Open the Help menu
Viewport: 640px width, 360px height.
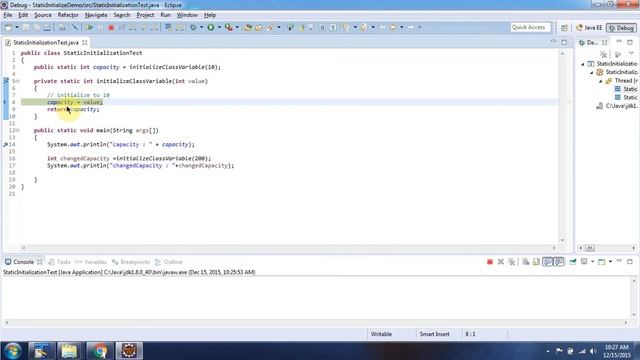coord(210,15)
